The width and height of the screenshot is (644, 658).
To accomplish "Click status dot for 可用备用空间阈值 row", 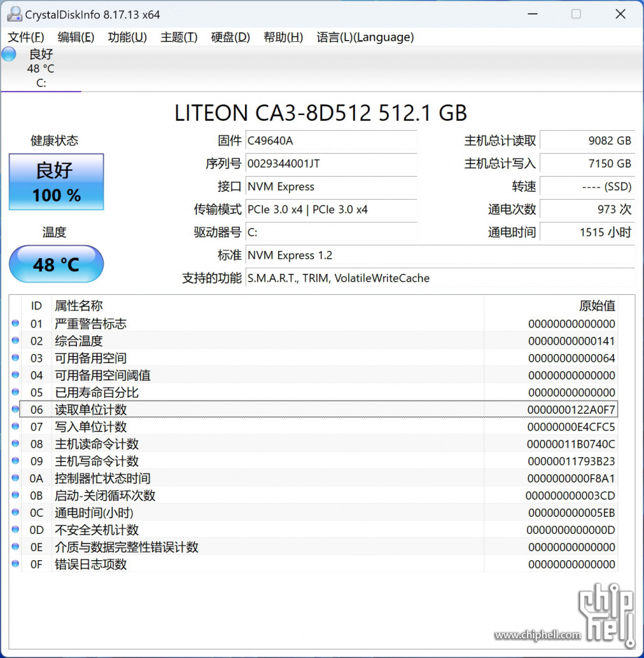I will (16, 375).
